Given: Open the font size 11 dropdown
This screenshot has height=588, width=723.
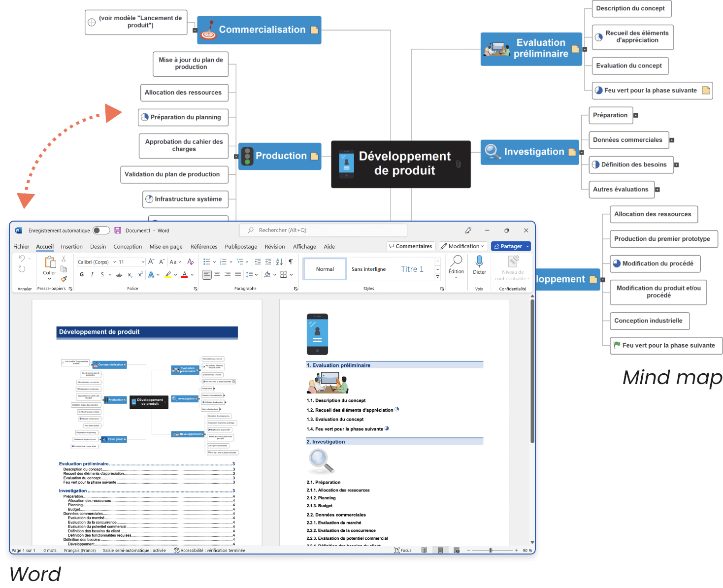Looking at the screenshot, I should pyautogui.click(x=143, y=262).
